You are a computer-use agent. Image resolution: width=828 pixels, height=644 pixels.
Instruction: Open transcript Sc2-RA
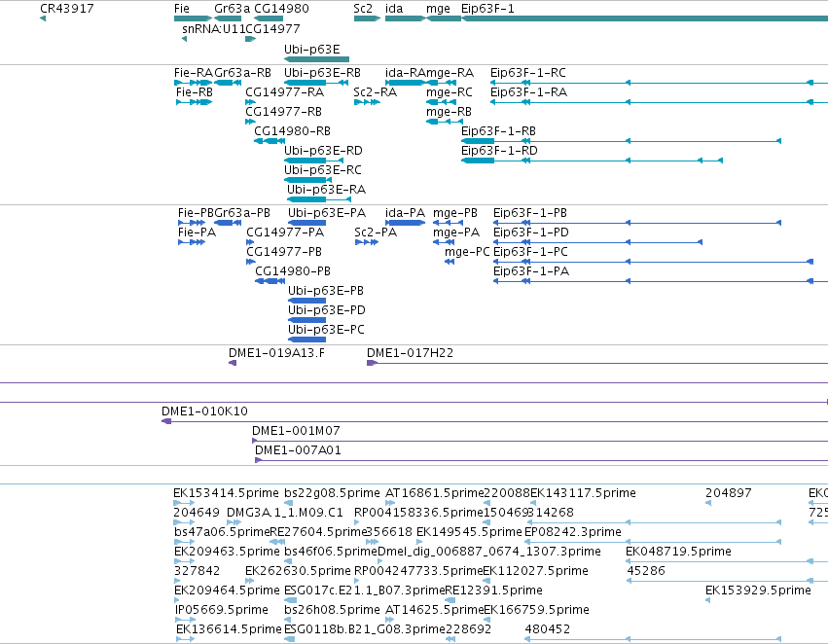375,92
